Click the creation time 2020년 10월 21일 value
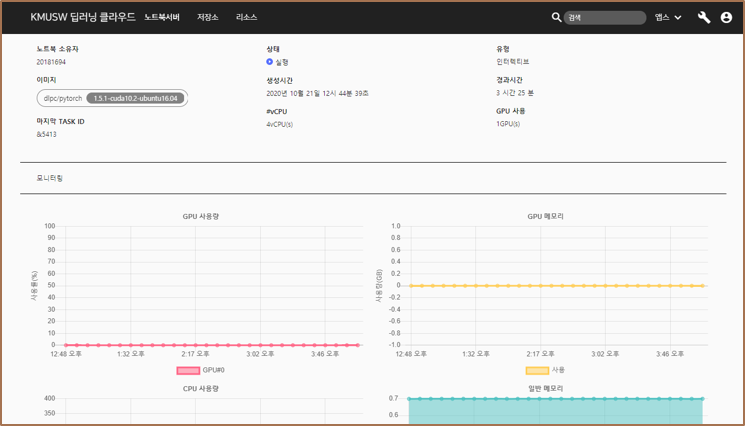 [x=317, y=94]
